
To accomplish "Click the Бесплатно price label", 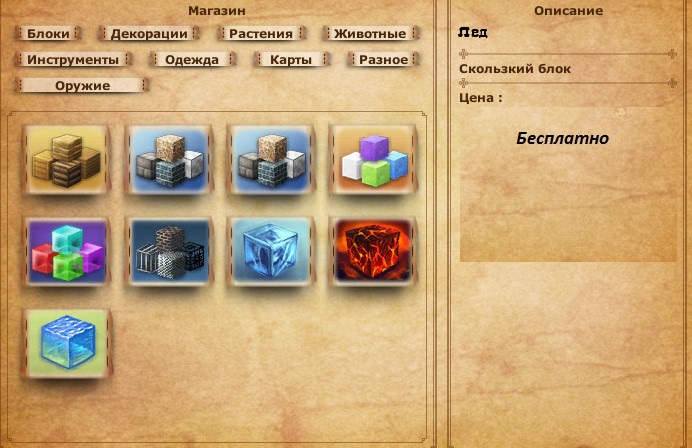I will click(563, 139).
